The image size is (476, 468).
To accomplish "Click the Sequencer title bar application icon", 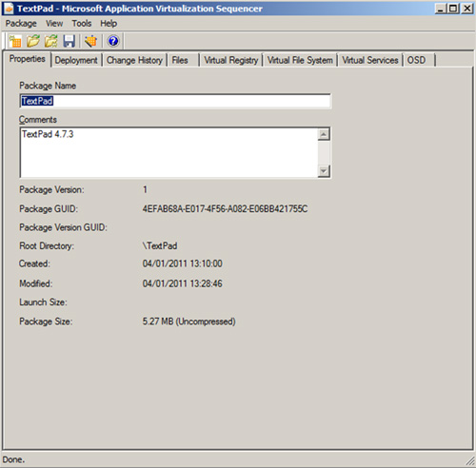I will 9,9.
